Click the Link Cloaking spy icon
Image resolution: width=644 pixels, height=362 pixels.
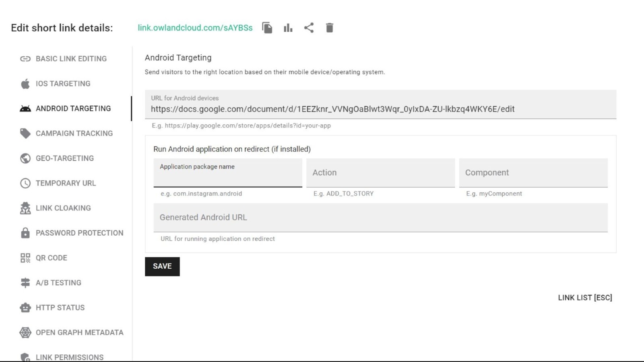click(x=25, y=208)
